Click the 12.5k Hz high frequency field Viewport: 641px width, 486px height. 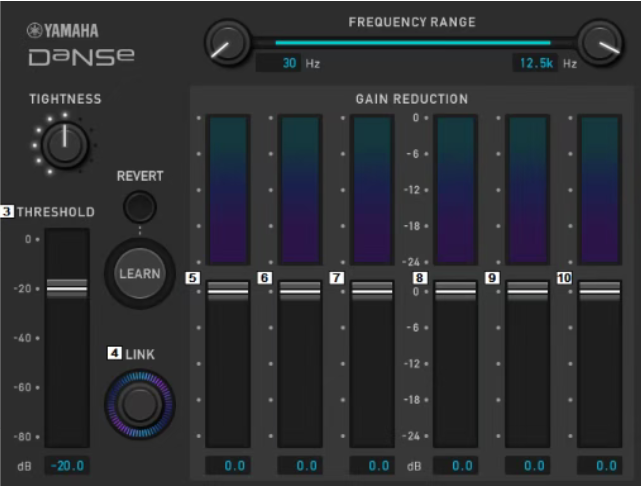pos(535,63)
